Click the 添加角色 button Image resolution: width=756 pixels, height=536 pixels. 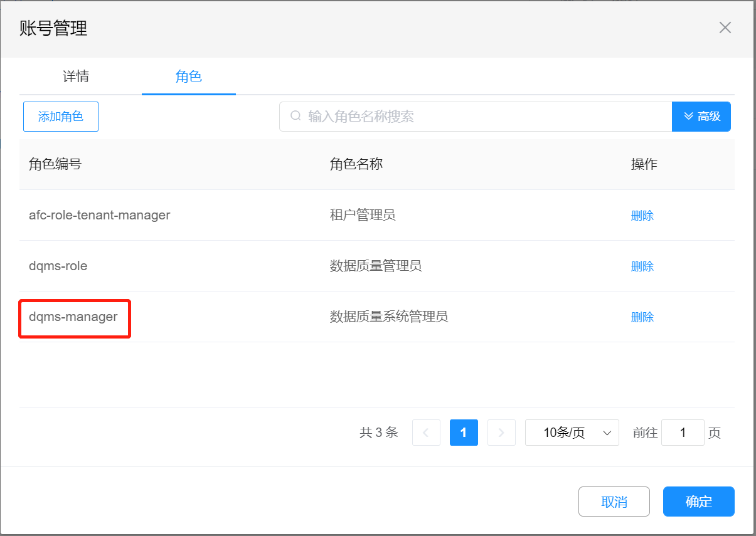61,117
